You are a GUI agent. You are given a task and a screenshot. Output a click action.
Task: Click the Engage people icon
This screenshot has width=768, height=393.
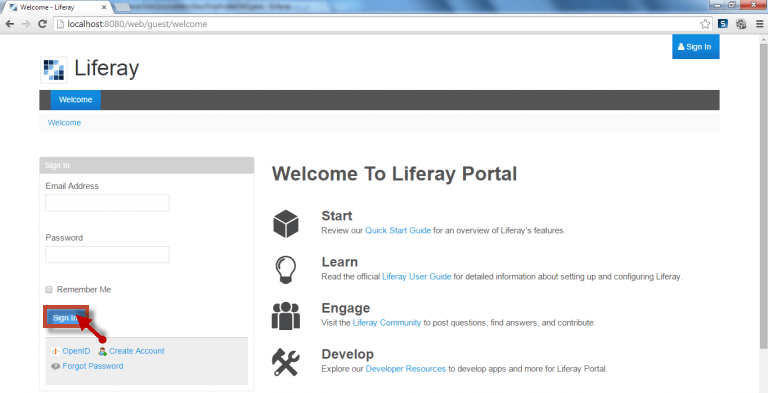point(286,315)
